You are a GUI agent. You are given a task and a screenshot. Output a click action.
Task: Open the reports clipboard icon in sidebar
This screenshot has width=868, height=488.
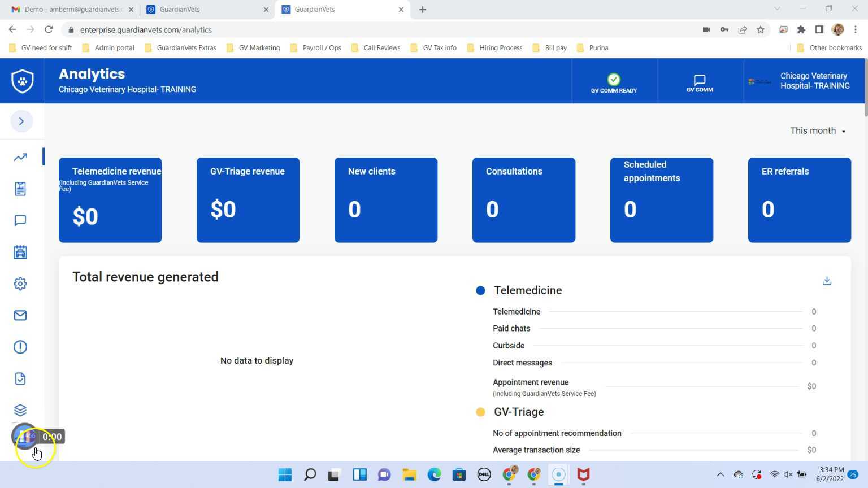20,189
